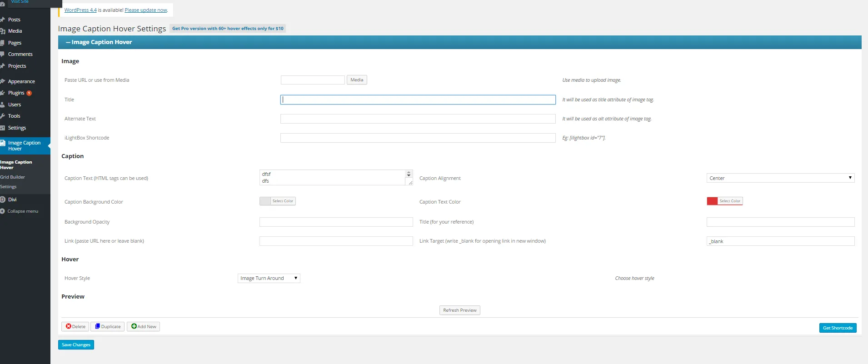868x364 pixels.
Task: Click the Get Pro version link
Action: (228, 29)
